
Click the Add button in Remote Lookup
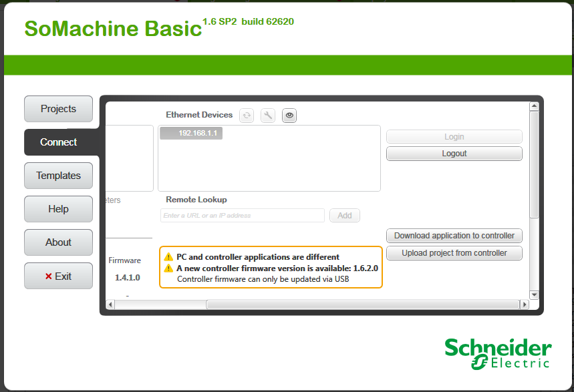coord(344,215)
